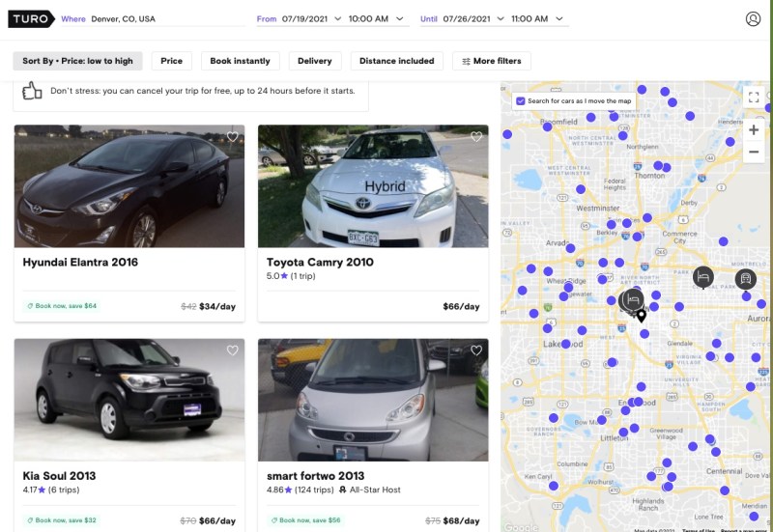773x532 pixels.
Task: Click the Google logo on the map
Action: click(521, 527)
